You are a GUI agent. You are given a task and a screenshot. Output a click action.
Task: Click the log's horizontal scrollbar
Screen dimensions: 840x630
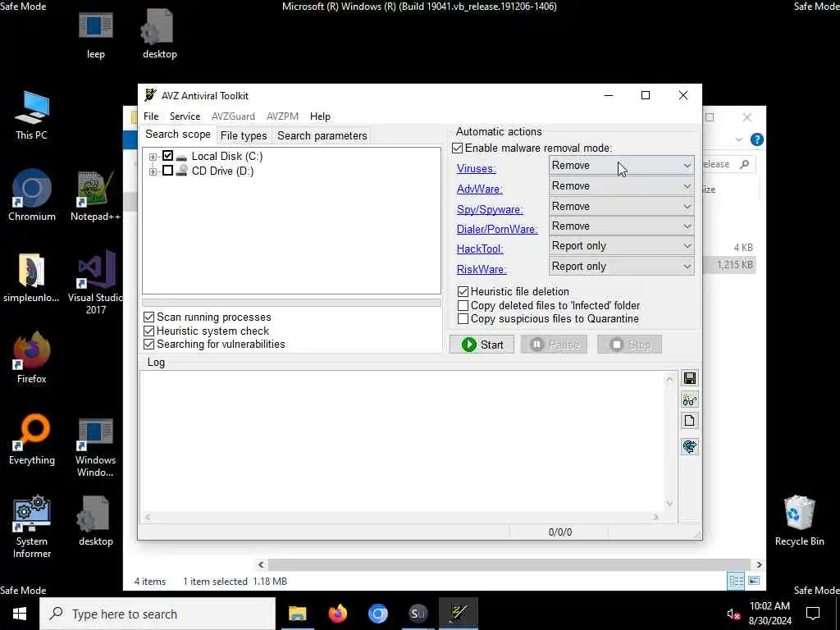[401, 517]
